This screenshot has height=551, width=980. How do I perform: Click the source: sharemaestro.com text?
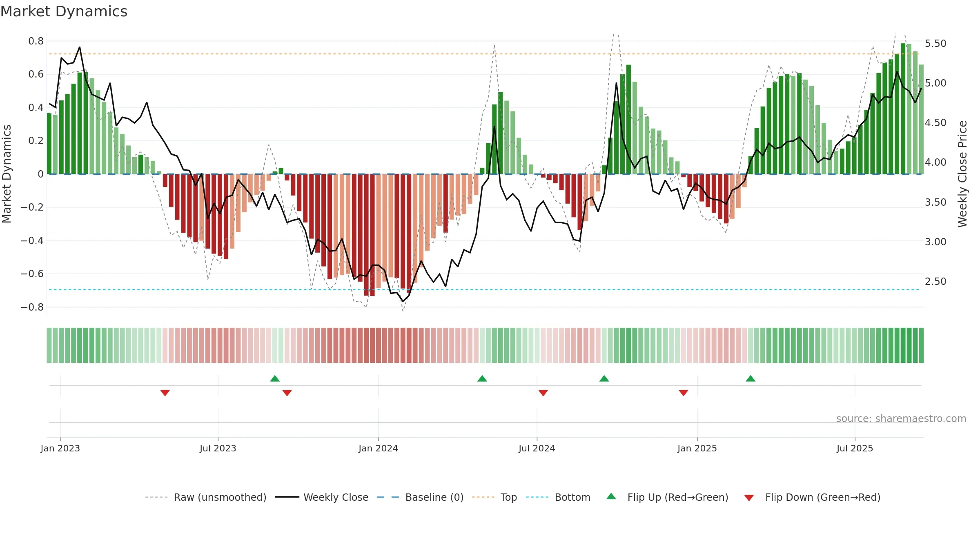point(901,418)
